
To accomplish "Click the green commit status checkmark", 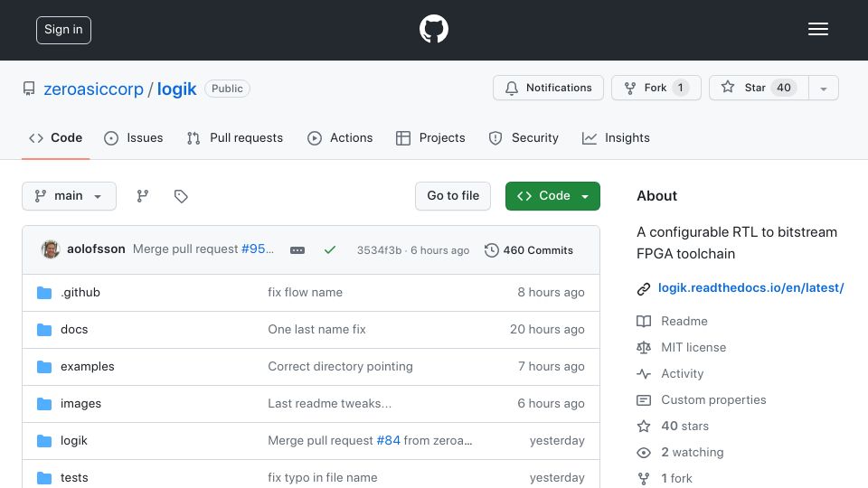I will 330,250.
